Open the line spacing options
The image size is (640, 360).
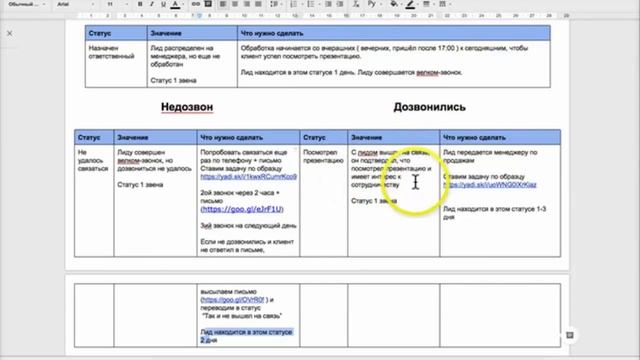click(x=274, y=4)
